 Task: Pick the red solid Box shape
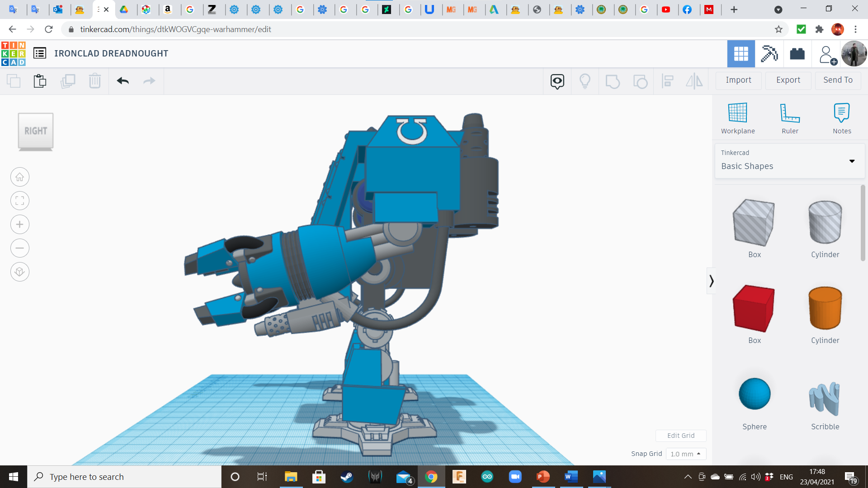point(754,309)
